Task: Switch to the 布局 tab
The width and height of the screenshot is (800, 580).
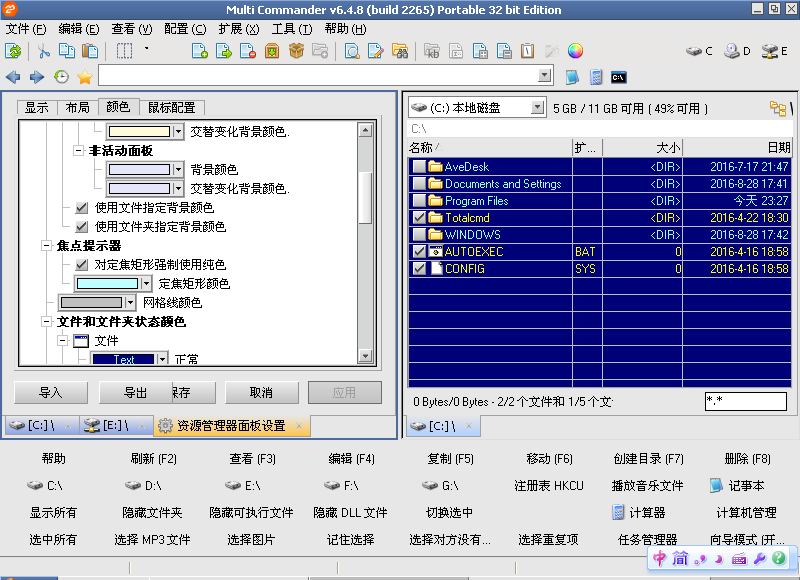Action: [78, 108]
